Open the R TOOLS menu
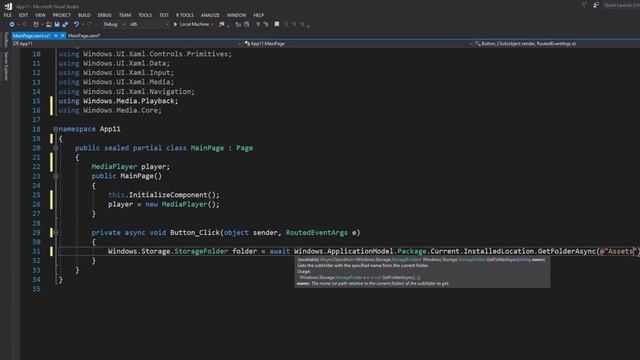The height and width of the screenshot is (360, 640). point(185,15)
